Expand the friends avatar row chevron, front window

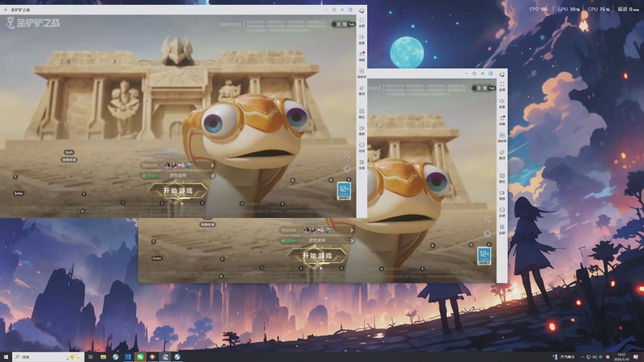212,166
